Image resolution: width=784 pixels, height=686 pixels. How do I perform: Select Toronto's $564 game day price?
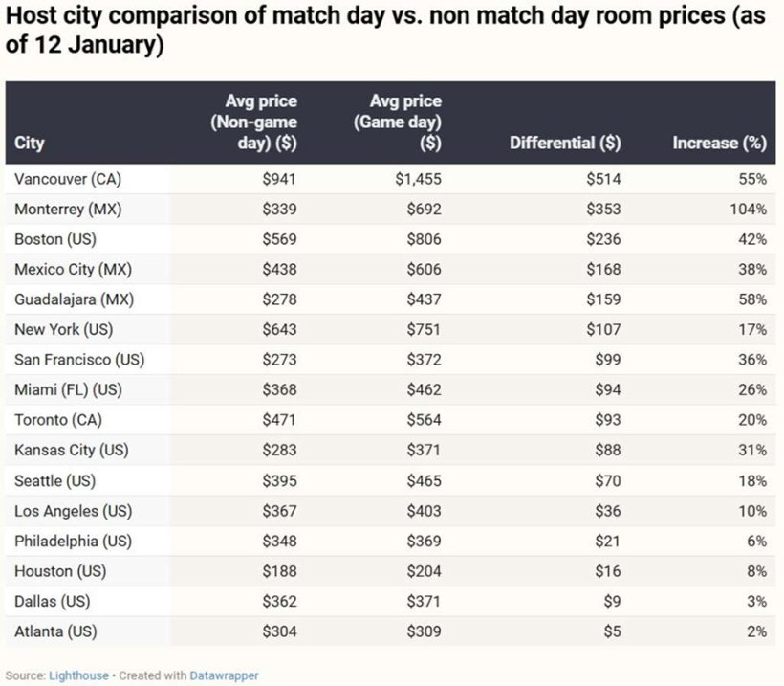click(x=422, y=420)
